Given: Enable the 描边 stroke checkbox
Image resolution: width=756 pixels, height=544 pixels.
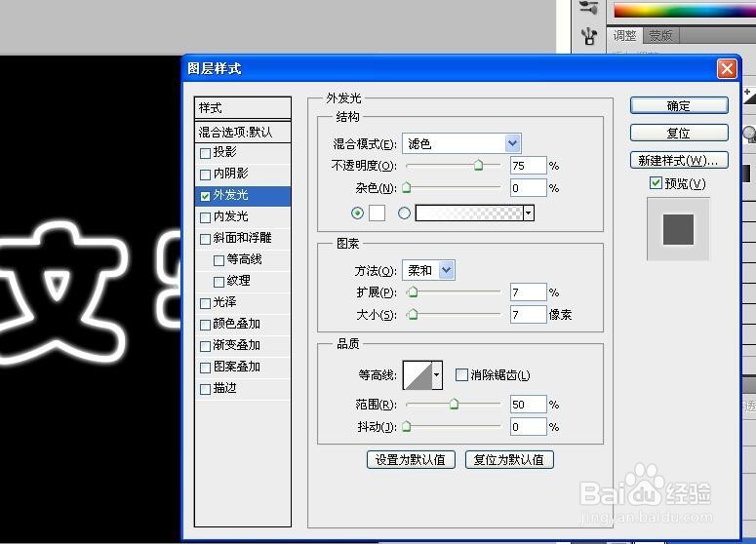Looking at the screenshot, I should 206,389.
